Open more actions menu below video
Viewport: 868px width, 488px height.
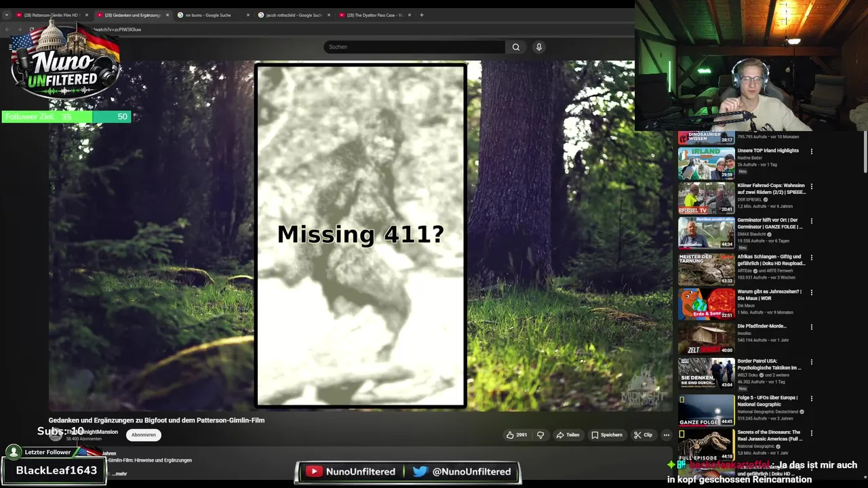[x=667, y=435]
